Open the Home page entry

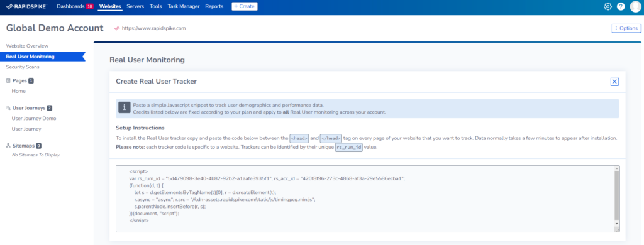coord(19,91)
